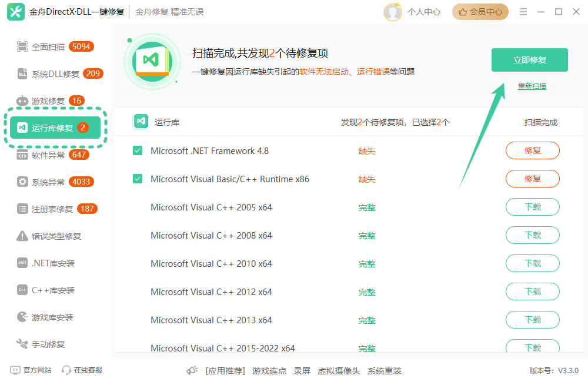This screenshot has height=382, width=588.
Task: Repair Microsoft .NET Framework 4.8
Action: point(533,150)
